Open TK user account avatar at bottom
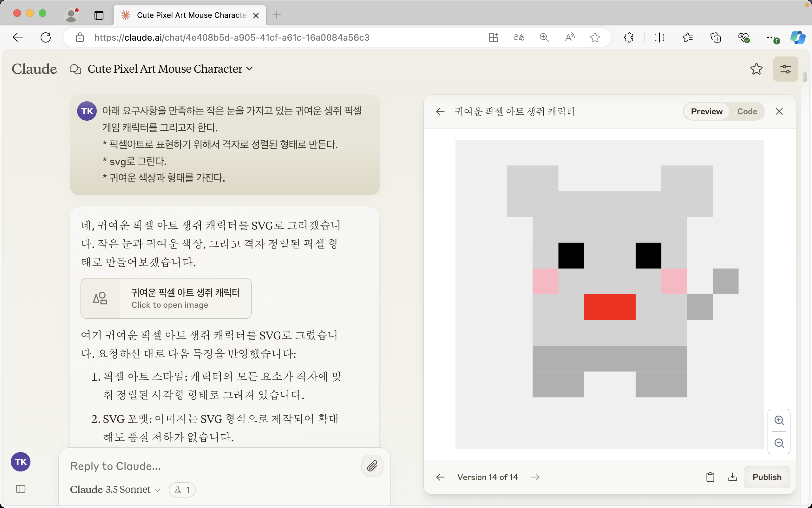 coord(21,462)
